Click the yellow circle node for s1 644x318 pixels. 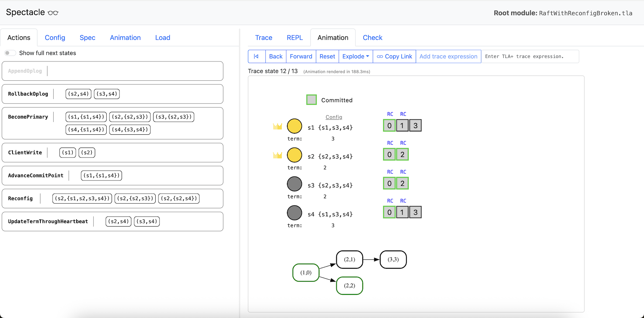(x=294, y=126)
